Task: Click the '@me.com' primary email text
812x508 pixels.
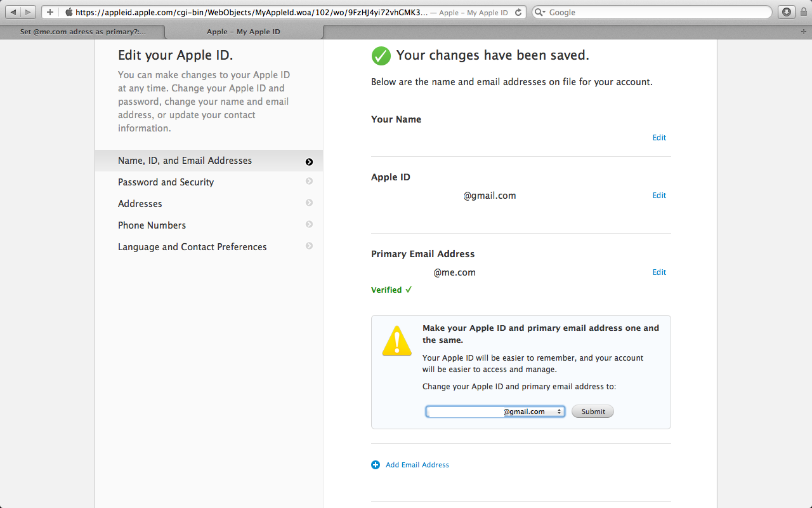Action: tap(454, 272)
